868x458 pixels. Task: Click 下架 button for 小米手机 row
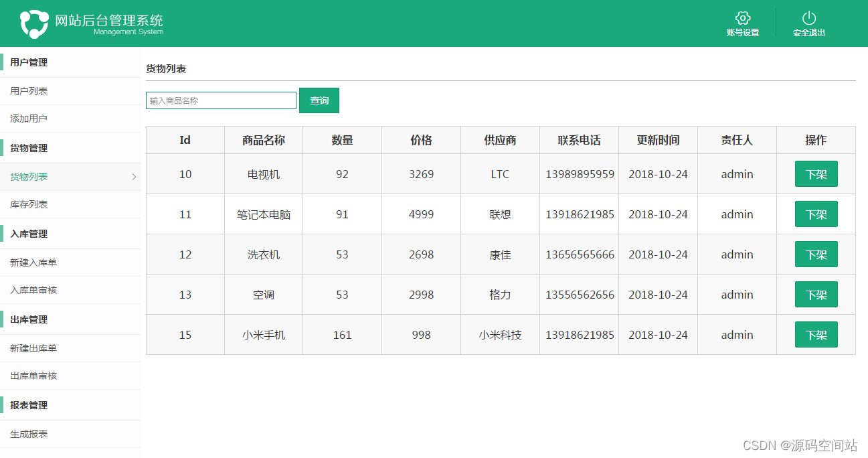(x=816, y=335)
